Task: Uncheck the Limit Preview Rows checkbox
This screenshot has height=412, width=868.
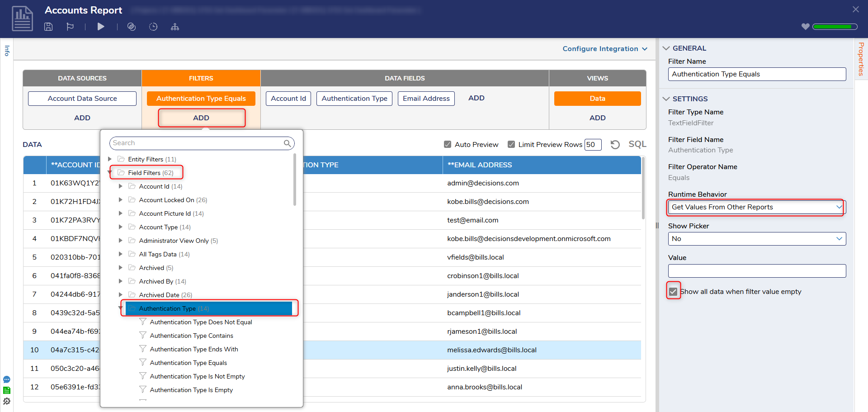Action: click(511, 144)
